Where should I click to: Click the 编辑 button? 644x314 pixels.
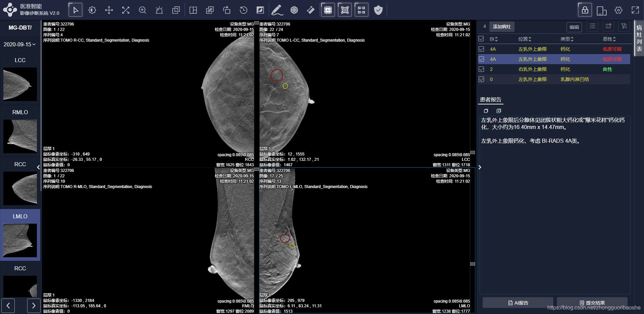click(574, 27)
